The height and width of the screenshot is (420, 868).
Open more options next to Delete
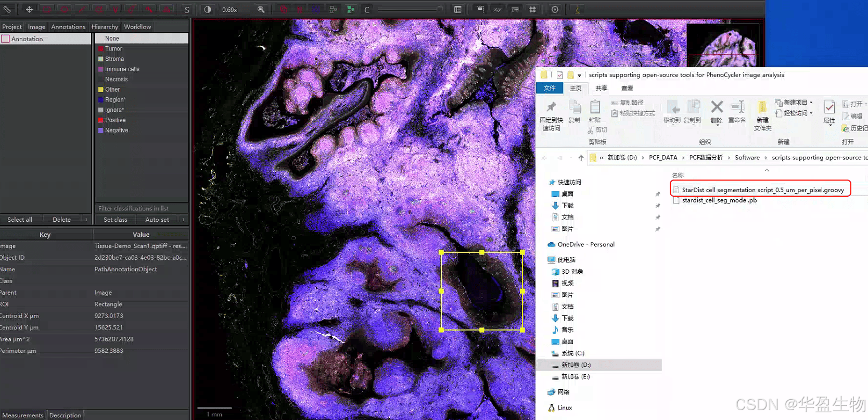pyautogui.click(x=86, y=220)
